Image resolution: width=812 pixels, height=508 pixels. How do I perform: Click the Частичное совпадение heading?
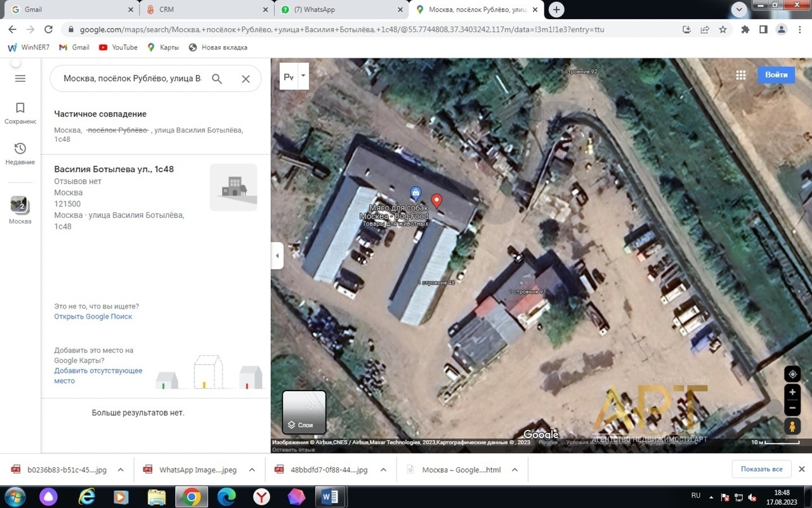(x=100, y=114)
